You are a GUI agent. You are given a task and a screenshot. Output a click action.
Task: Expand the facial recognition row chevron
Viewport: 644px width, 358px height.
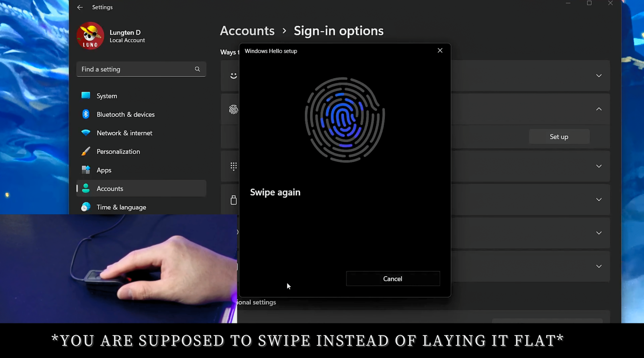[x=599, y=76]
